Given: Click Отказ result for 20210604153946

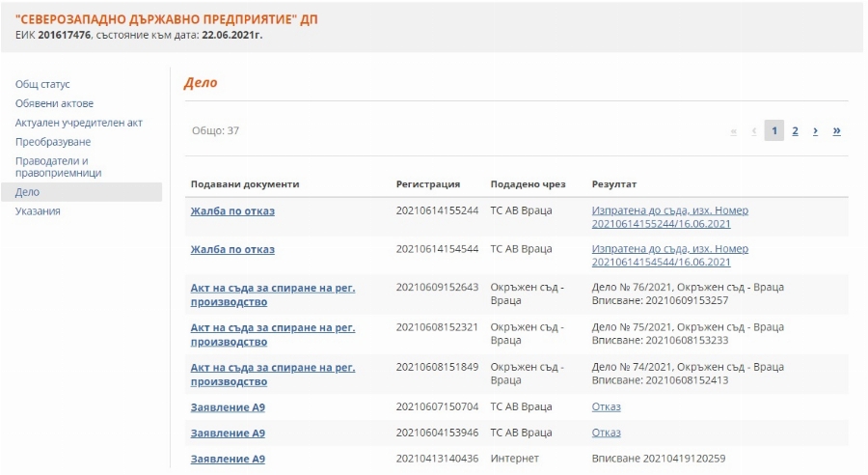Looking at the screenshot, I should [606, 433].
